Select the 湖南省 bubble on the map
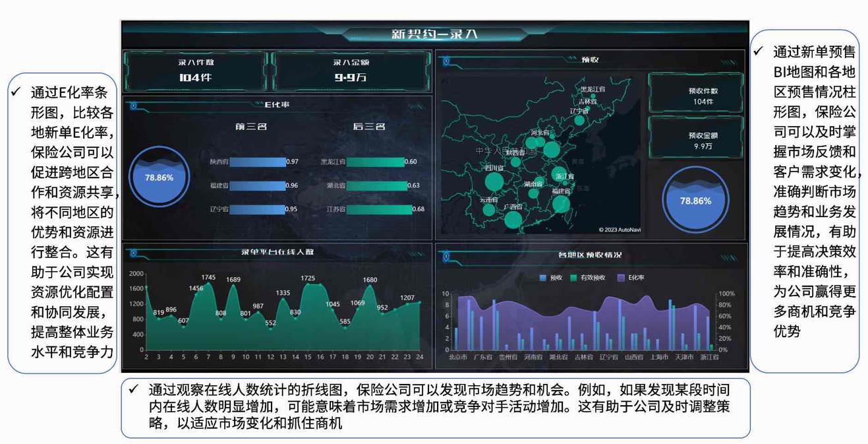868x444 pixels. [533, 193]
